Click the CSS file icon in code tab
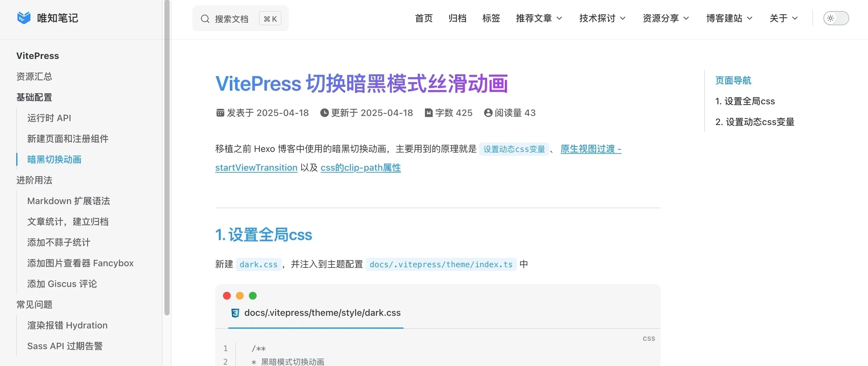Screen dimensions: 868x366 (x=235, y=313)
